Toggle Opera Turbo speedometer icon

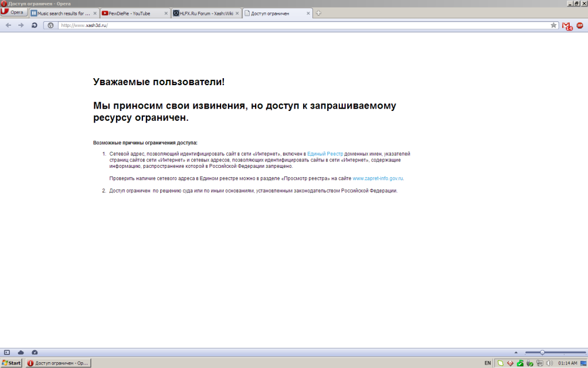pyautogui.click(x=34, y=352)
